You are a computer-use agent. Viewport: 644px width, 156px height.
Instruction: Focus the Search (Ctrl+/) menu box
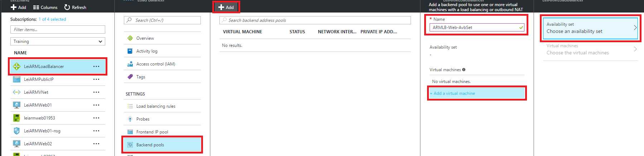(x=162, y=20)
